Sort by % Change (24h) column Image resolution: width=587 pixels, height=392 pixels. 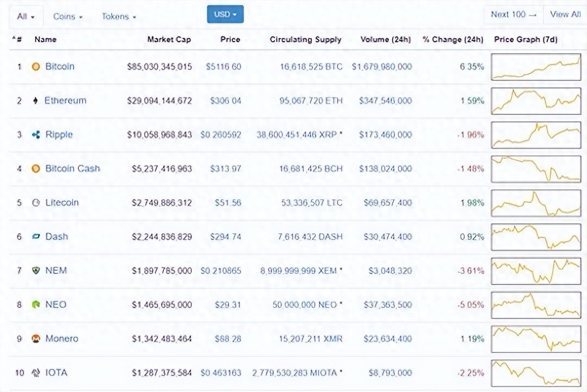(453, 40)
